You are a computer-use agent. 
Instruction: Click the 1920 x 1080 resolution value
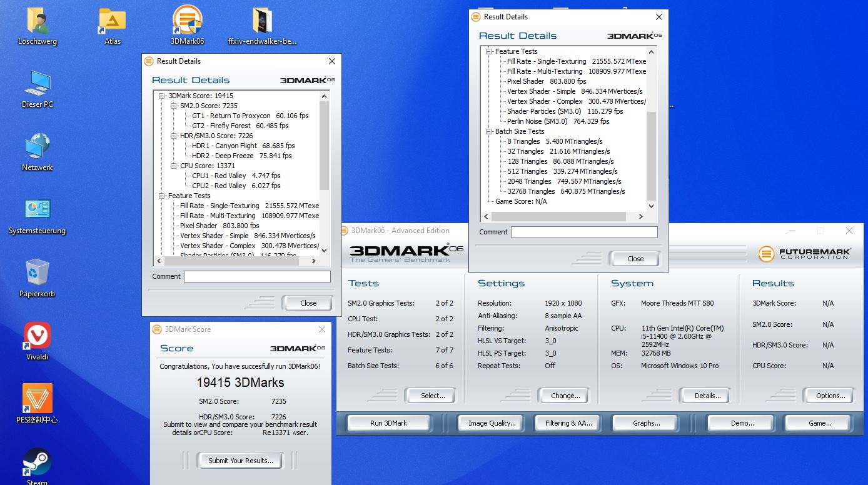point(563,303)
